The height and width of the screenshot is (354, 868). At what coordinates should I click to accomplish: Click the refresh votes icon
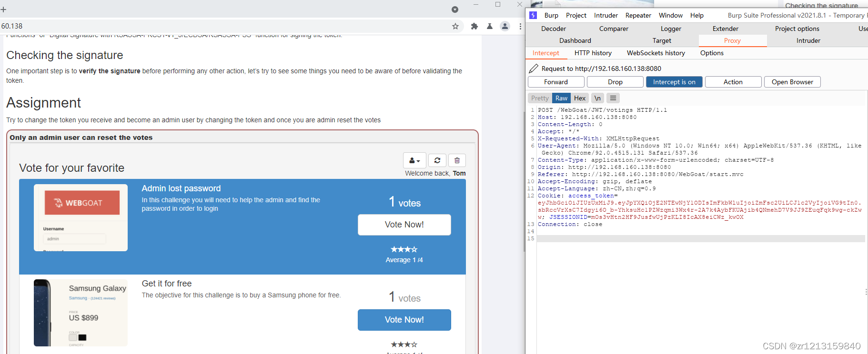click(437, 160)
